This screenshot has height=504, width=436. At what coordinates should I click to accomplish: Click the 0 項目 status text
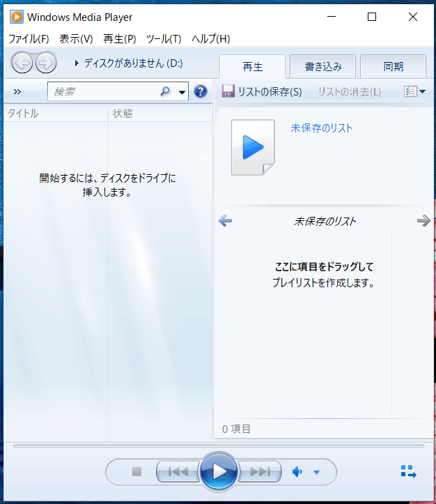click(x=236, y=429)
